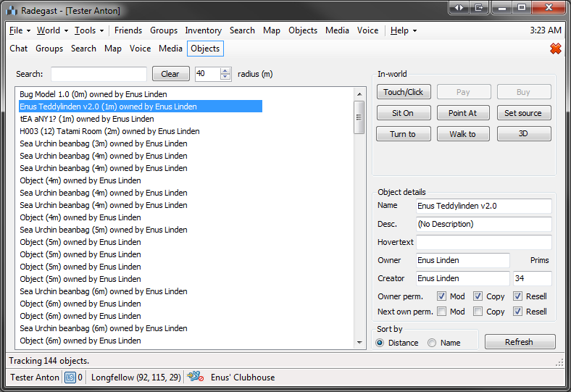The height and width of the screenshot is (392, 571).
Task: Click the list scroll up arrow
Action: pos(359,94)
